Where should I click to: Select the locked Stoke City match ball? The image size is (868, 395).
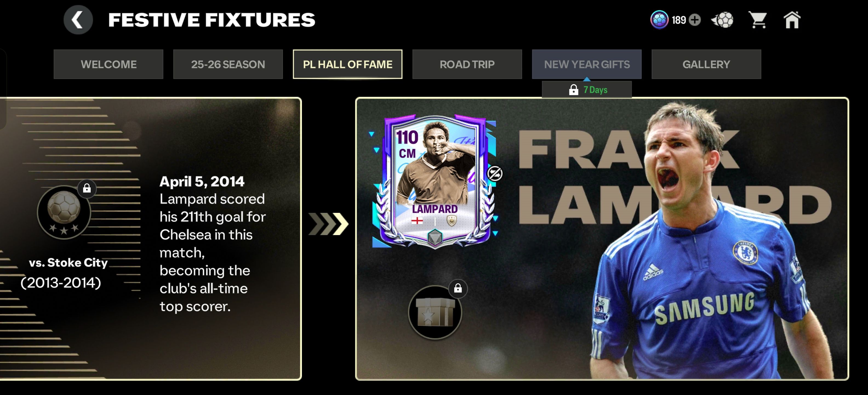coord(64,212)
